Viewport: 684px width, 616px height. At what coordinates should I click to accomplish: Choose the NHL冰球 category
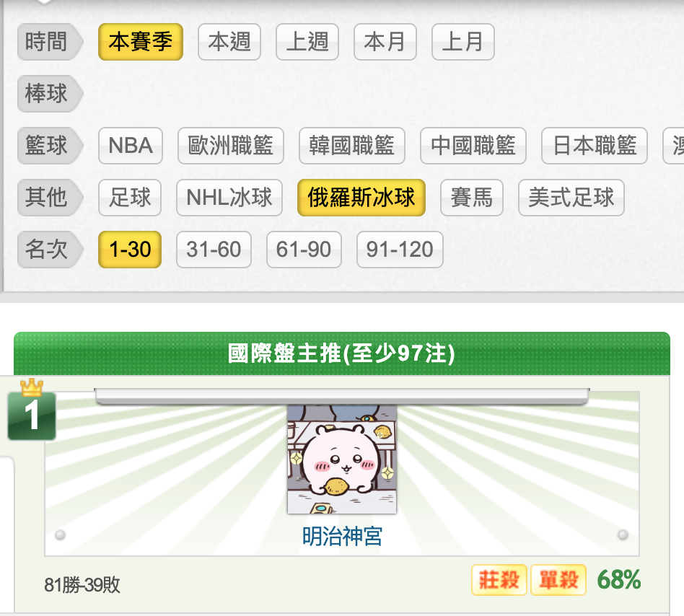[x=229, y=198]
